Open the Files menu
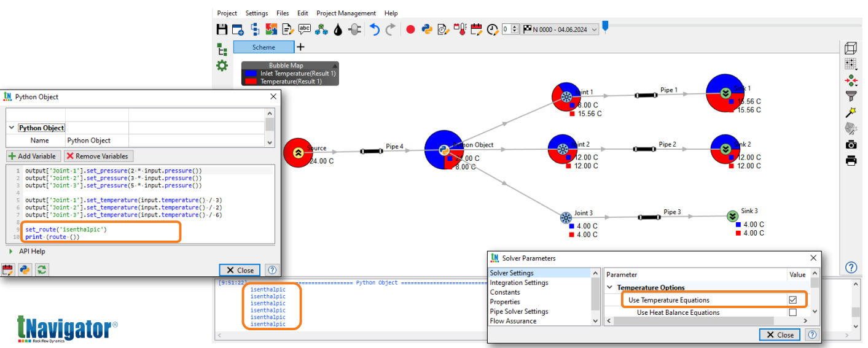The image size is (868, 348). pyautogui.click(x=283, y=13)
